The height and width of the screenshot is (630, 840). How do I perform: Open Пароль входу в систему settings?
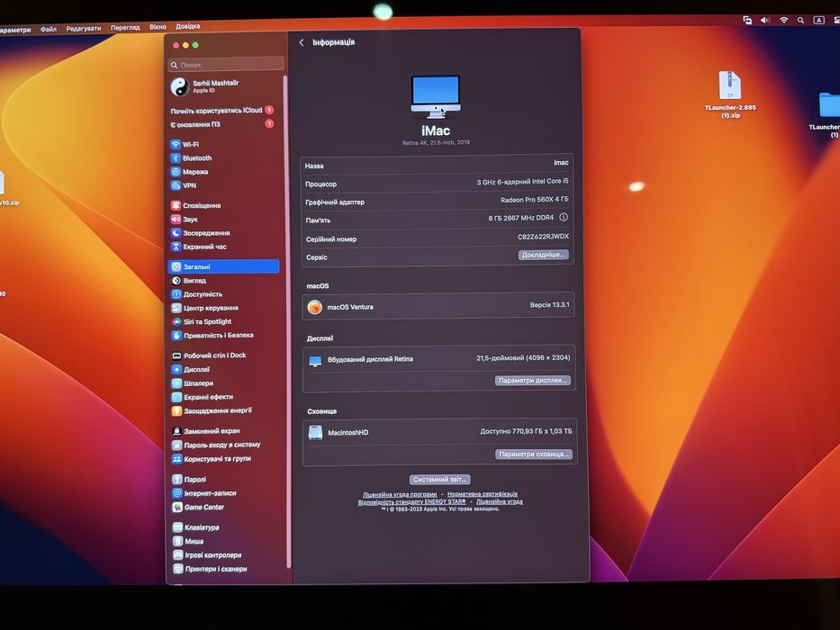216,445
